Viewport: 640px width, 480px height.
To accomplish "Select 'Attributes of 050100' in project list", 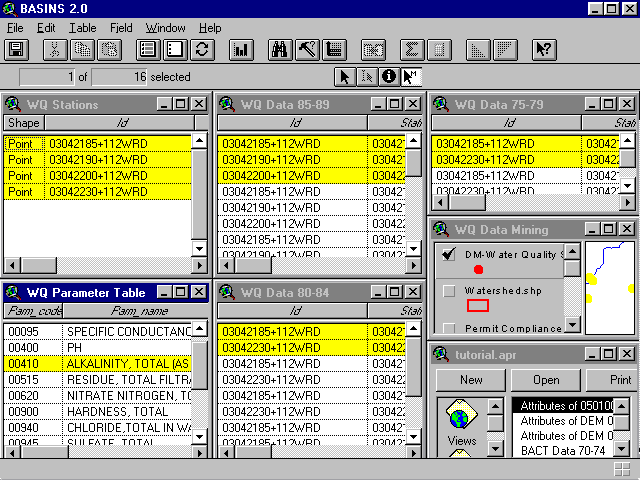I will tap(562, 406).
